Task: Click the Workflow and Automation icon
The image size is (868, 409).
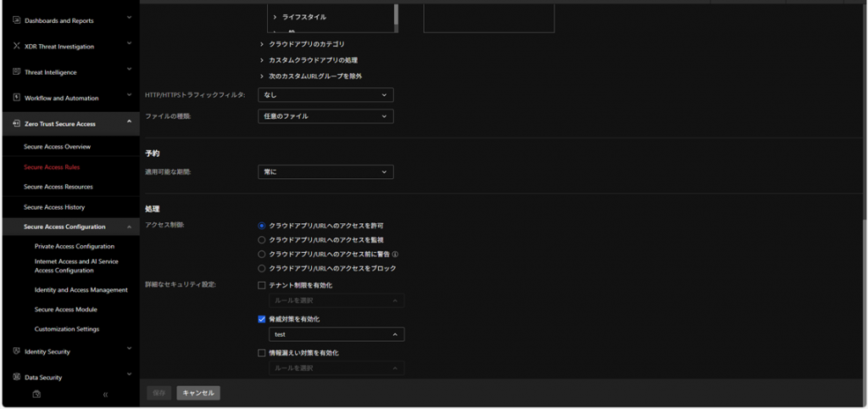Action: [x=16, y=98]
